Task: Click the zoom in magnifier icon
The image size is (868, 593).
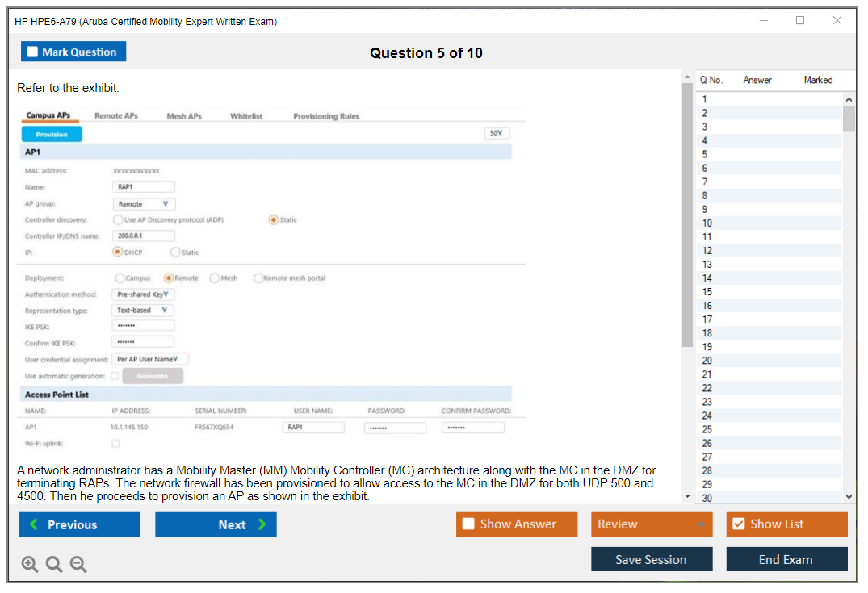Action: [30, 565]
